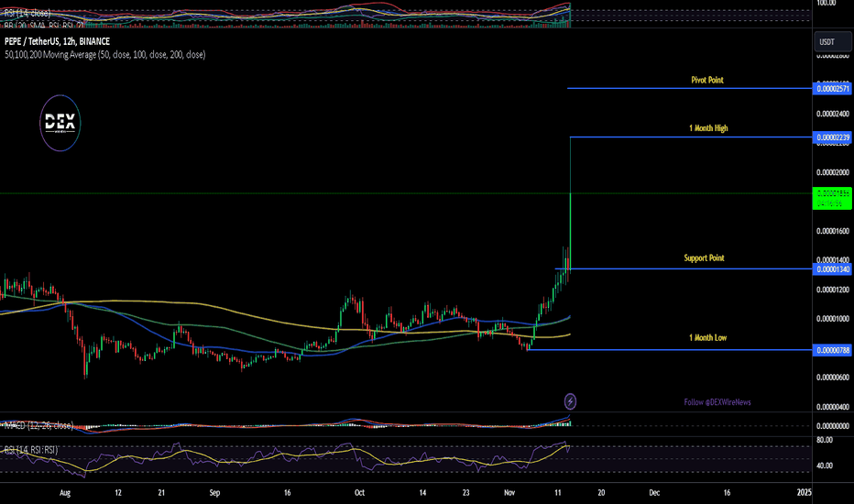Click the 0.00001000 price scale value
854x504 pixels.
pyautogui.click(x=832, y=319)
